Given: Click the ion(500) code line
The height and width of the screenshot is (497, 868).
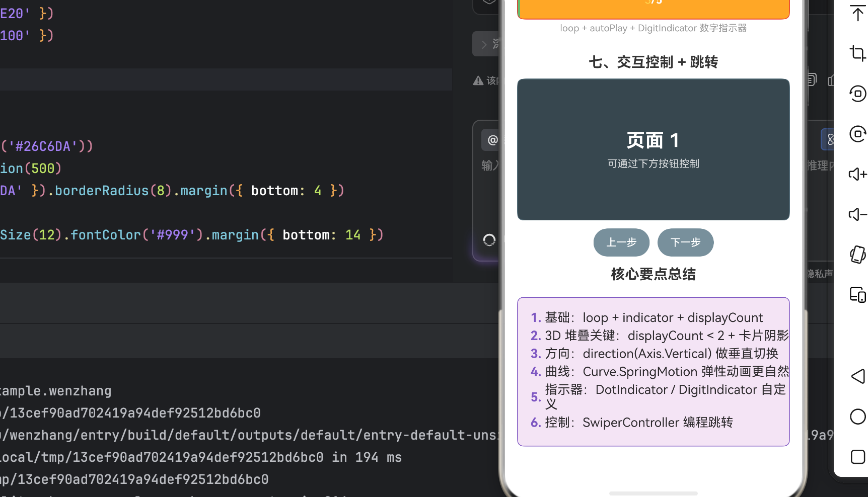Looking at the screenshot, I should click(x=31, y=169).
